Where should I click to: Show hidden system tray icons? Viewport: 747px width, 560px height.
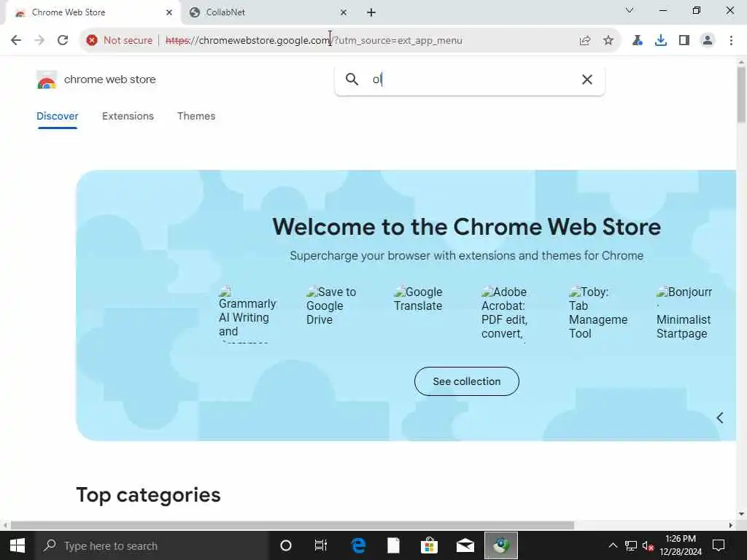[613, 545]
